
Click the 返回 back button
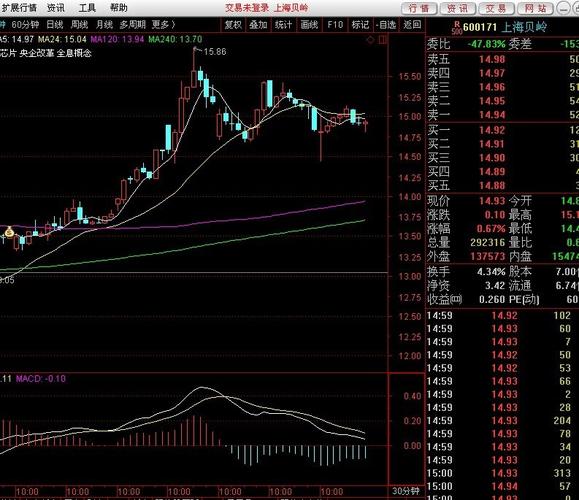pyautogui.click(x=412, y=25)
